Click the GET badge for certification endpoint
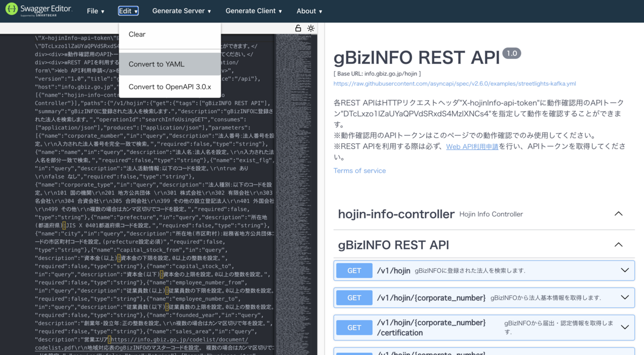Image resolution: width=644 pixels, height=355 pixels. 354,327
